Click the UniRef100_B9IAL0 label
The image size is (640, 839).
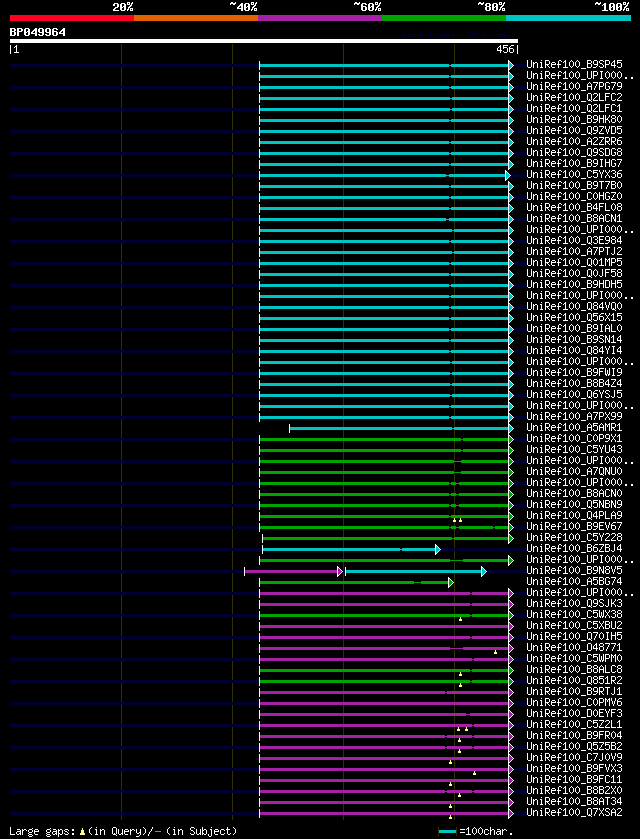574,329
